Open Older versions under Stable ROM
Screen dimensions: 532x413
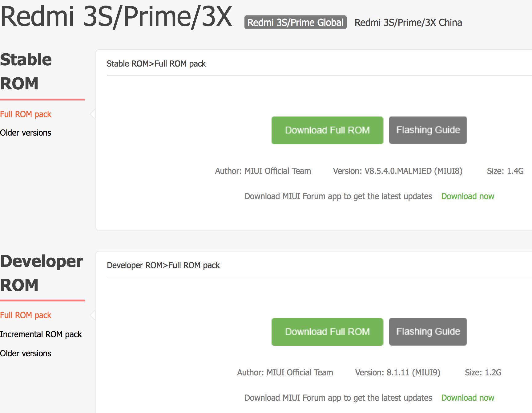(26, 133)
